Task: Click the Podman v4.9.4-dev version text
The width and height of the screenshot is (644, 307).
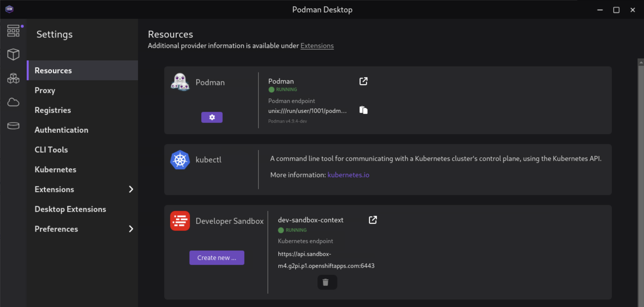Action: tap(287, 121)
